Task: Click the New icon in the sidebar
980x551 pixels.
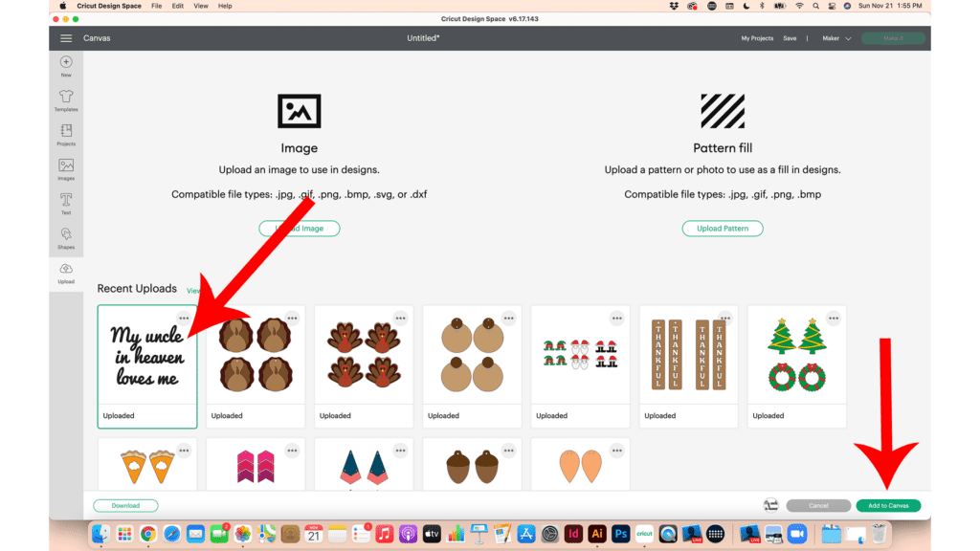Action: (66, 66)
